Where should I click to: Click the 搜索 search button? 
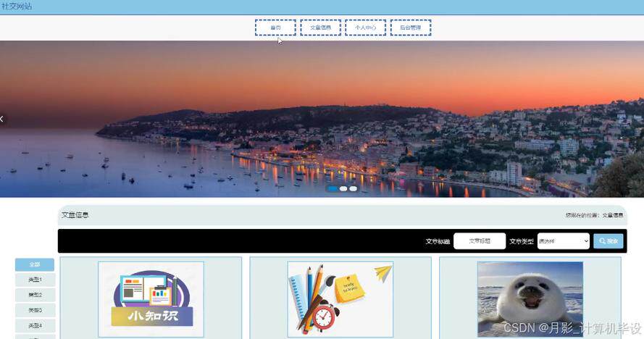click(609, 241)
